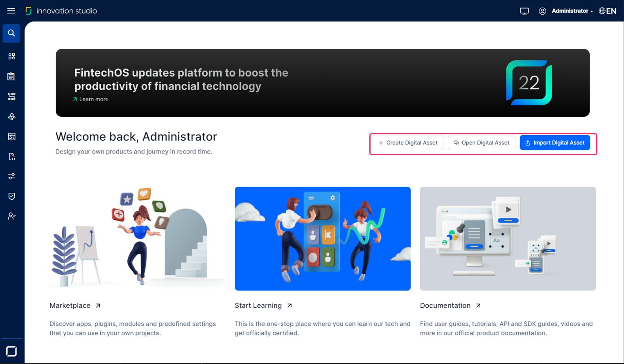Click the dashboard chart icon in sidebar
Viewport: 624px width, 364px height.
[x=11, y=136]
